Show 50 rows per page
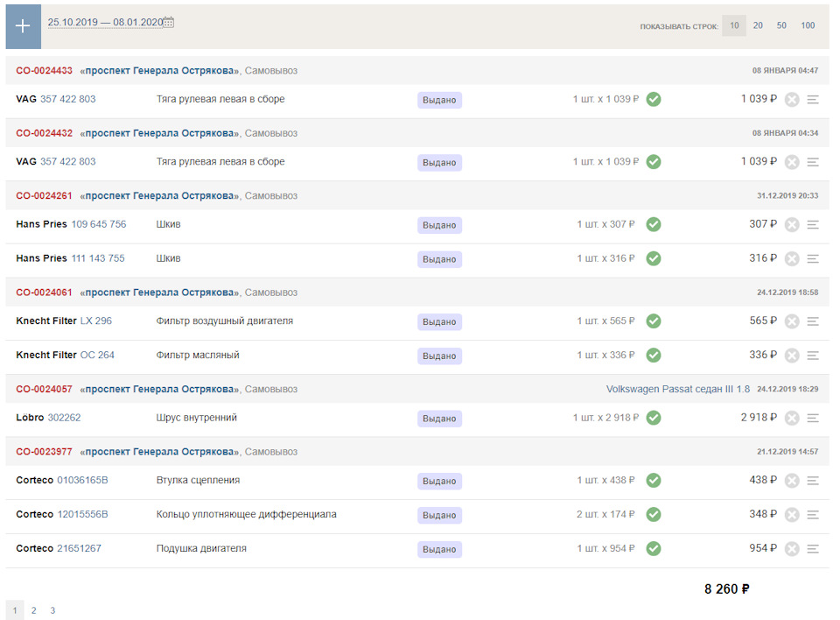Image resolution: width=840 pixels, height=620 pixels. tap(781, 25)
